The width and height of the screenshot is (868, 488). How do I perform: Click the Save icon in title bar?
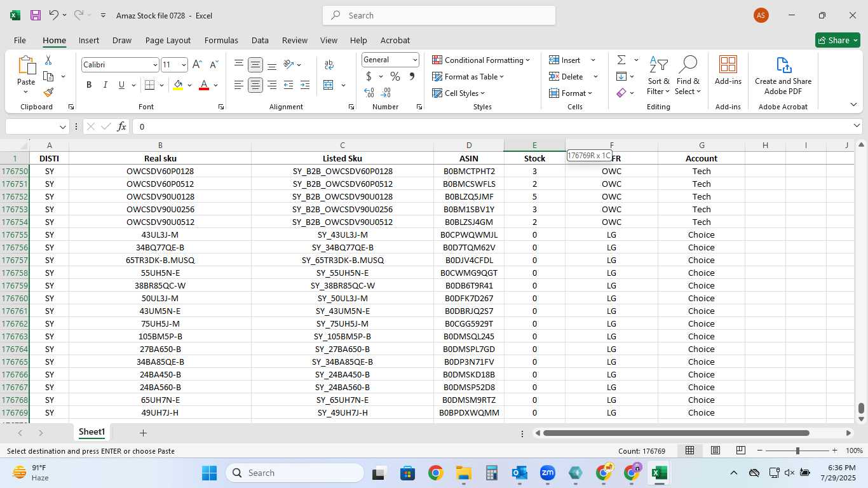point(36,15)
